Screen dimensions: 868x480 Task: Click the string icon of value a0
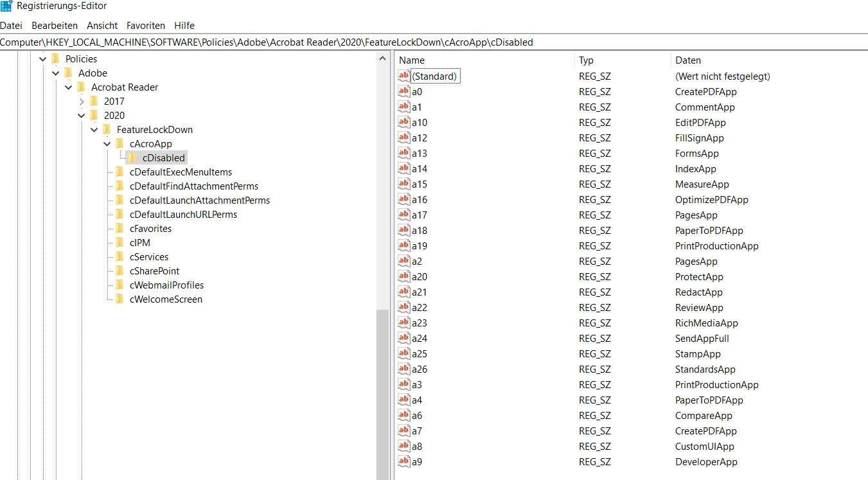click(403, 91)
